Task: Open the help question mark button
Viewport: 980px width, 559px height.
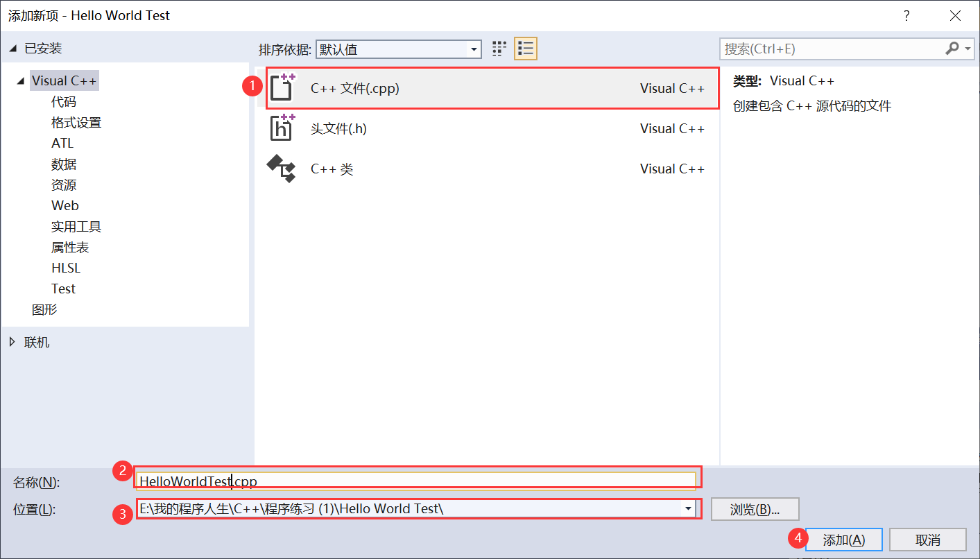Action: pyautogui.click(x=906, y=15)
